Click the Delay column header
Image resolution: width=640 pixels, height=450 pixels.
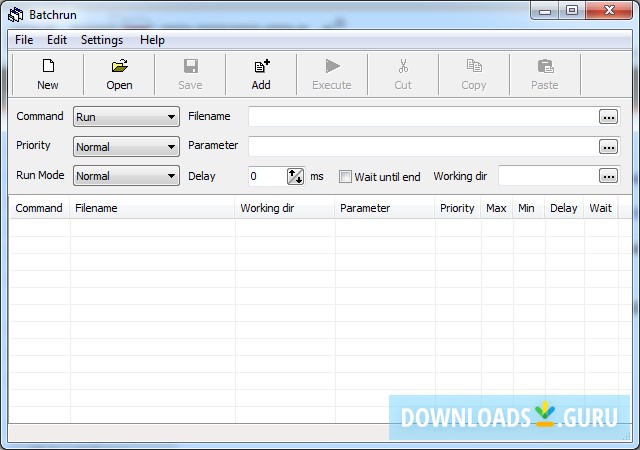[564, 208]
